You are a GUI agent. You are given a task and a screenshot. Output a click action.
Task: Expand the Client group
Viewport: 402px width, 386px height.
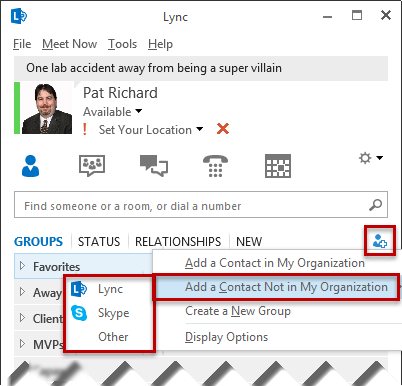[22, 318]
